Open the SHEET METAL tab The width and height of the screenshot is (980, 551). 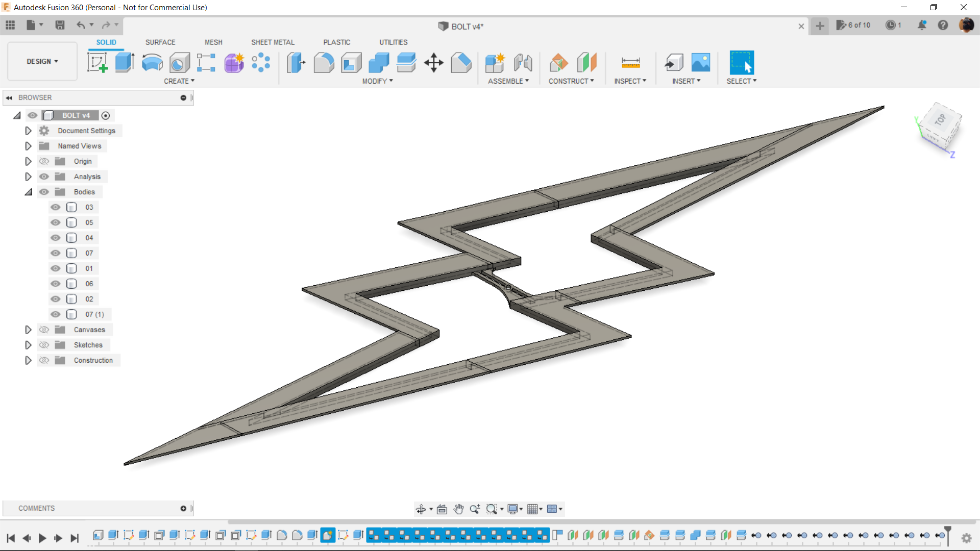point(273,42)
